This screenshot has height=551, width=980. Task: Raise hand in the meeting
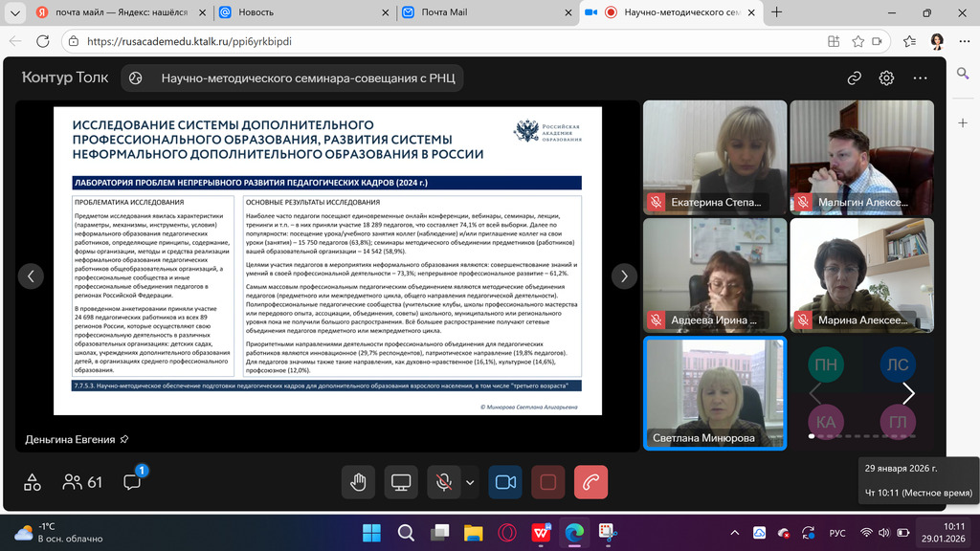point(358,482)
